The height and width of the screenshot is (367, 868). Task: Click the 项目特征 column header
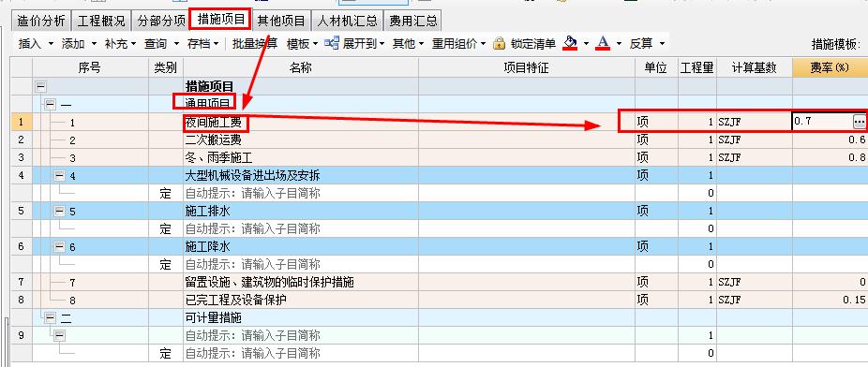pos(527,68)
